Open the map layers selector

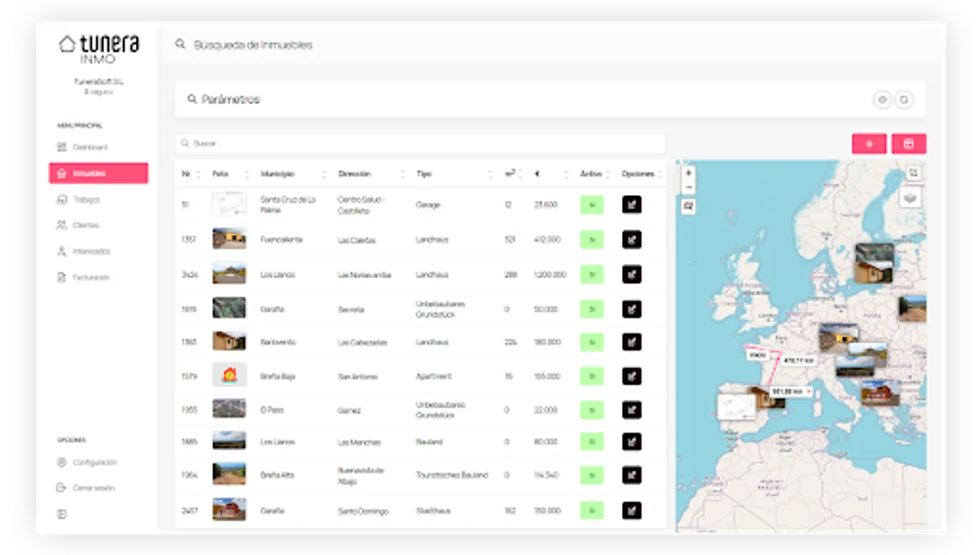(910, 198)
